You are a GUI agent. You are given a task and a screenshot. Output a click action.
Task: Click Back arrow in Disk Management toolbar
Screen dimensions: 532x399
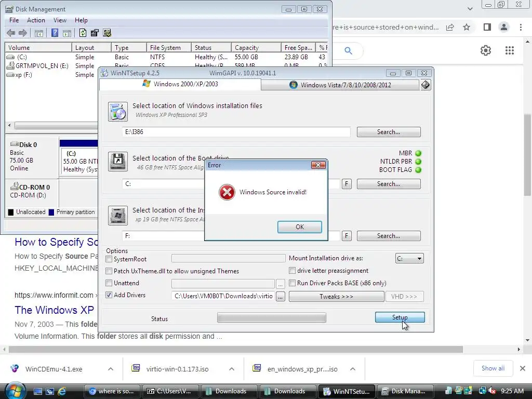click(x=11, y=33)
